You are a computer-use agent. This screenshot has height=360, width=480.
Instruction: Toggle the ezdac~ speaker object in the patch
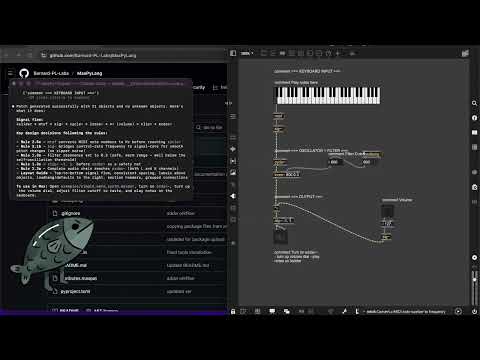pyautogui.click(x=280, y=237)
